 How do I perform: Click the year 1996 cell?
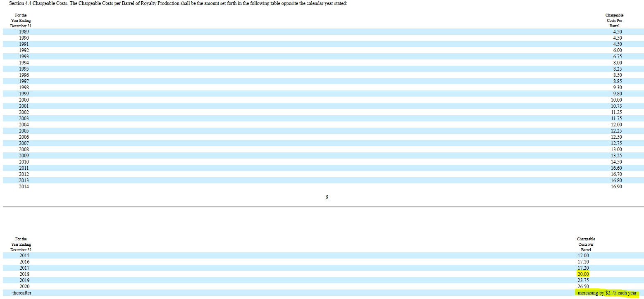coord(24,75)
